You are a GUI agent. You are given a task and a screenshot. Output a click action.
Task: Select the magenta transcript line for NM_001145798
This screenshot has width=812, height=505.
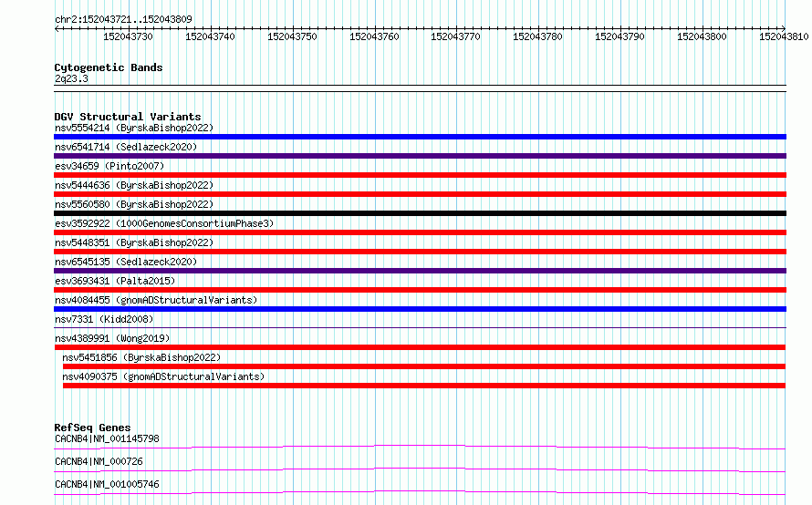pyautogui.click(x=420, y=447)
